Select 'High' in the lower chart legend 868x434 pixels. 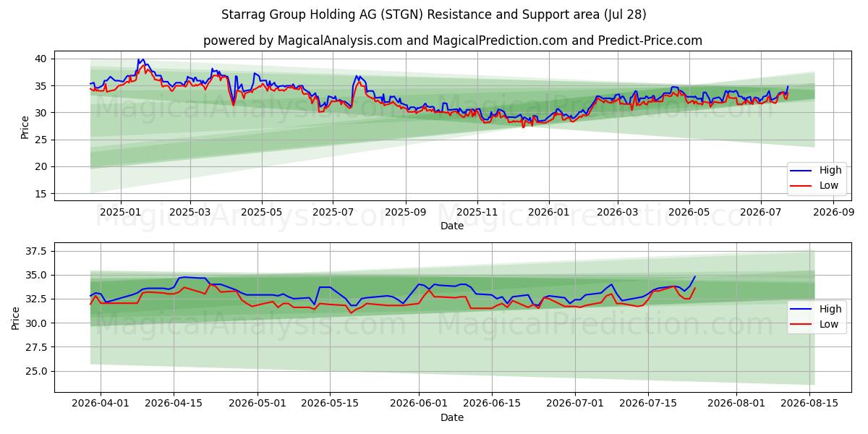[830, 309]
